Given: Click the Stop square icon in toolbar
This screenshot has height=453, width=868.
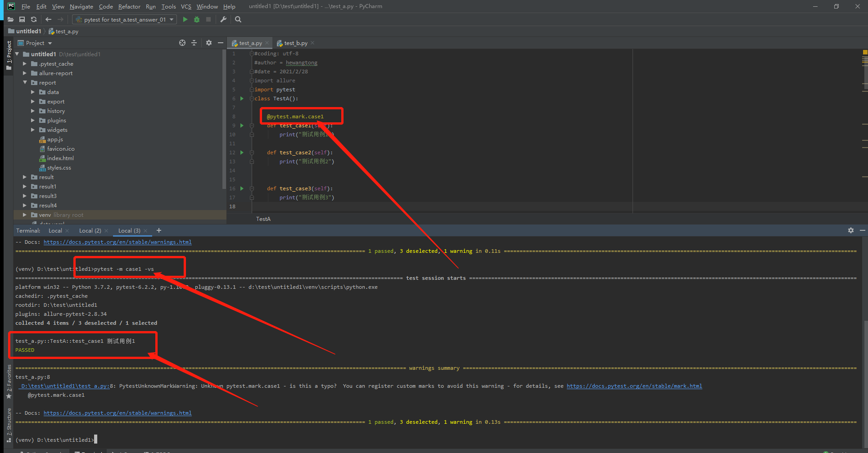Looking at the screenshot, I should click(x=208, y=19).
